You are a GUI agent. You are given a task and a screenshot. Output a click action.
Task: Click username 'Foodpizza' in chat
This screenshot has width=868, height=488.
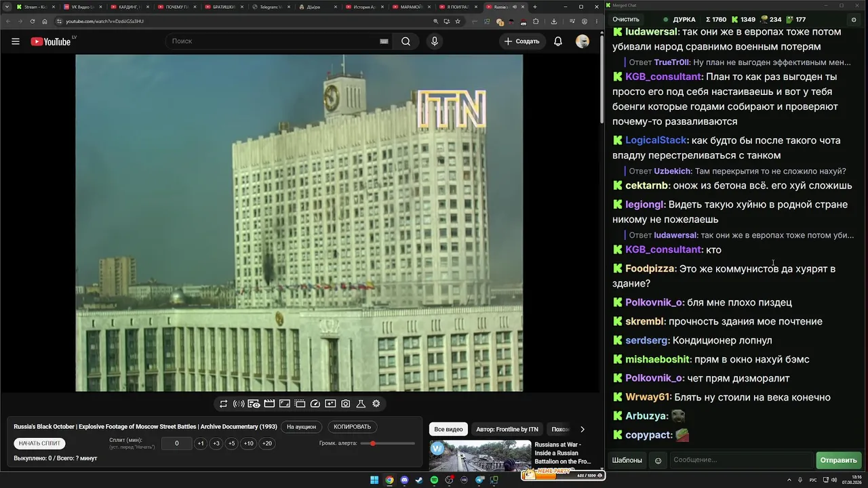tap(650, 269)
